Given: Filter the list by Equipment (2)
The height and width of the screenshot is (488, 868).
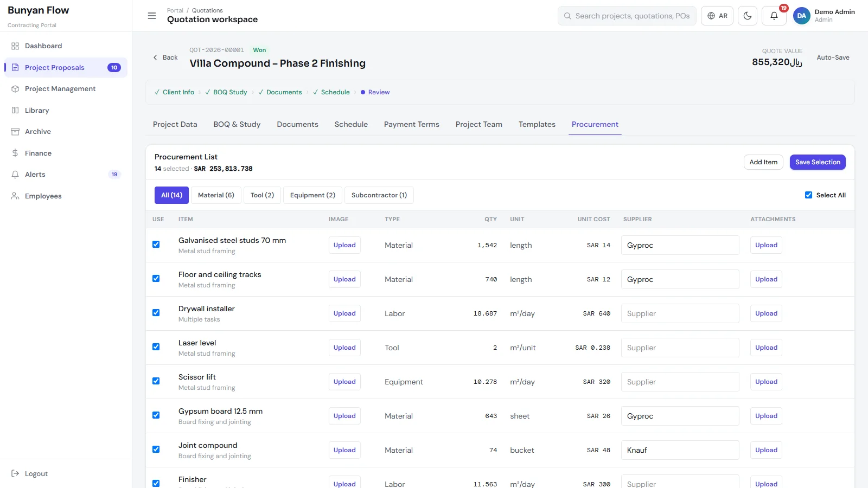Looking at the screenshot, I should point(312,195).
